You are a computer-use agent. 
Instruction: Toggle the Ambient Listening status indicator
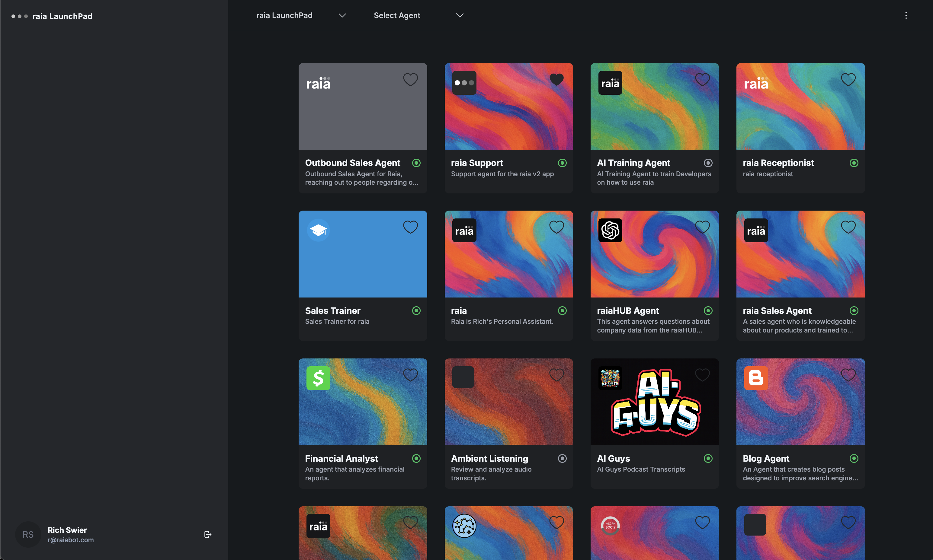(x=562, y=459)
